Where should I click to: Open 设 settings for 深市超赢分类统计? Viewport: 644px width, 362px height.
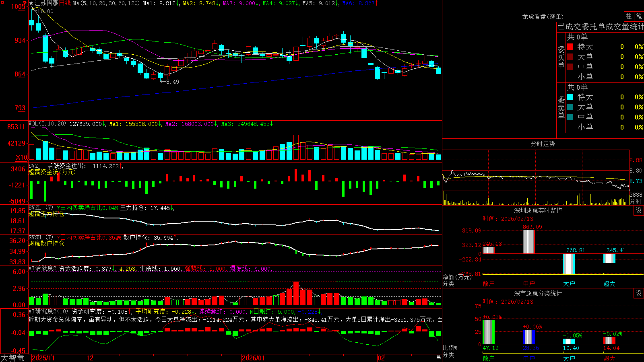tap(639, 293)
